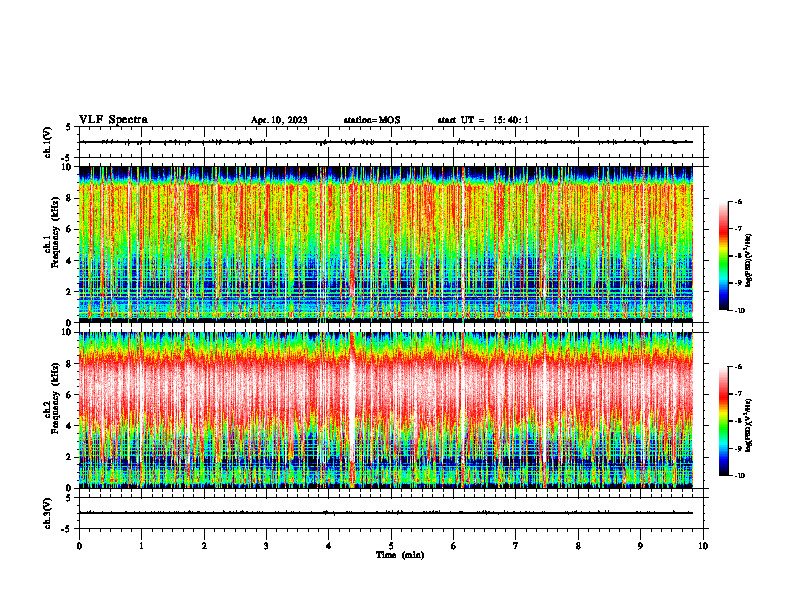This screenshot has width=792, height=612.
Task: Click time axis tick label 8
Action: (578, 546)
